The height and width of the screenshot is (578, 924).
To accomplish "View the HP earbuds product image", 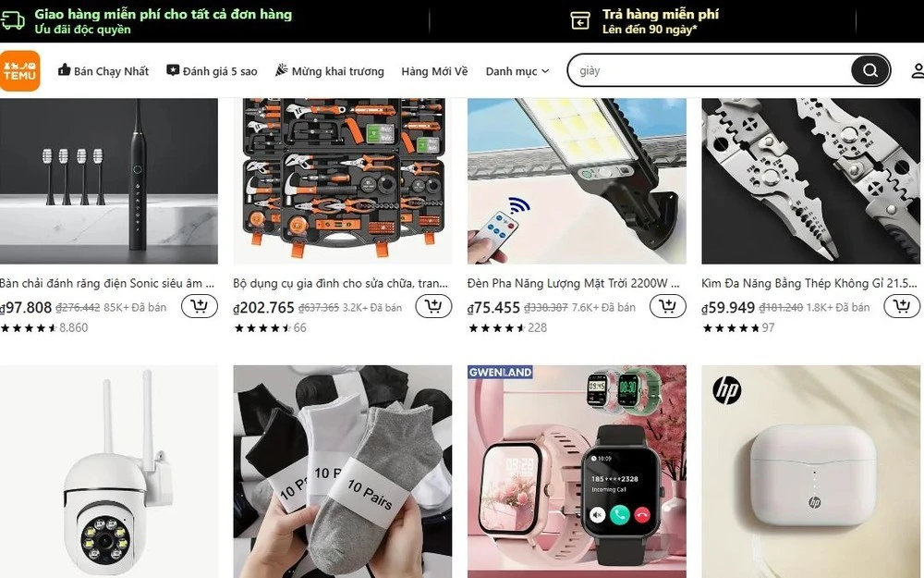I will click(x=811, y=472).
